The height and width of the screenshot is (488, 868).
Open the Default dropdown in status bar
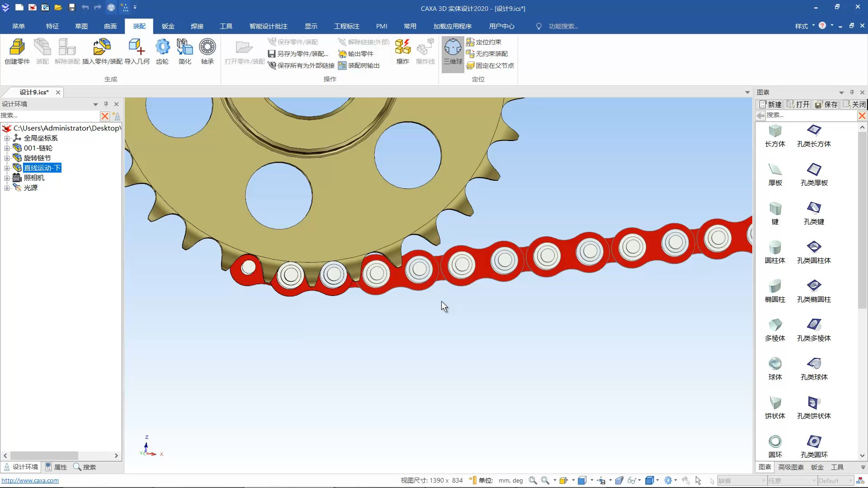[x=835, y=481]
